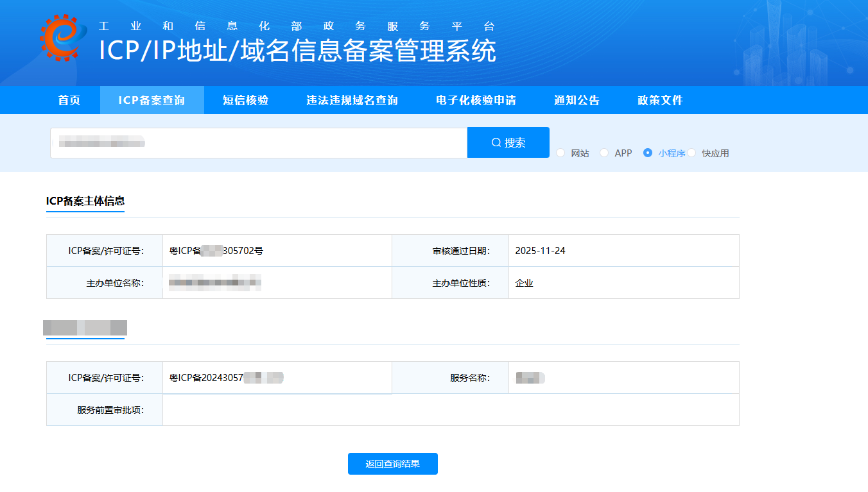Navigate to 政策文件 tab
Viewport: 868px width, 492px height.
[660, 100]
